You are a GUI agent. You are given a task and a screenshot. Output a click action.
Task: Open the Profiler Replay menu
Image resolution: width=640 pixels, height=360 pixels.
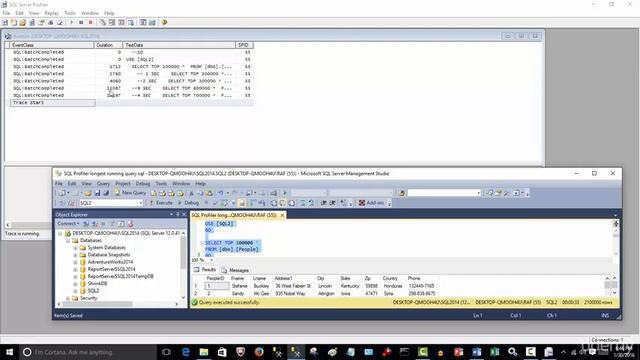click(x=52, y=13)
